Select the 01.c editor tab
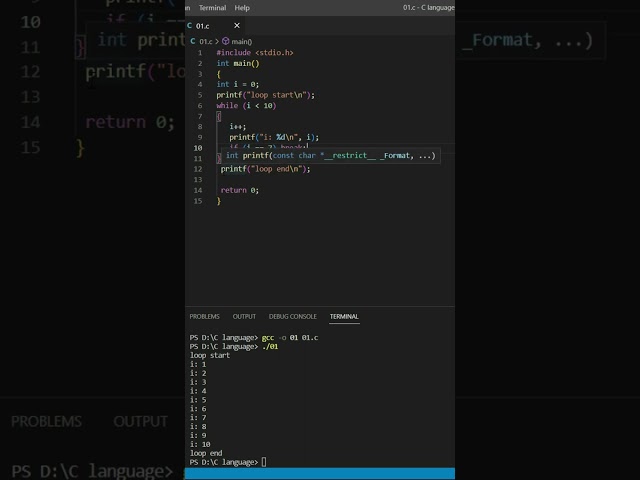This screenshot has height=480, width=640. [214, 26]
